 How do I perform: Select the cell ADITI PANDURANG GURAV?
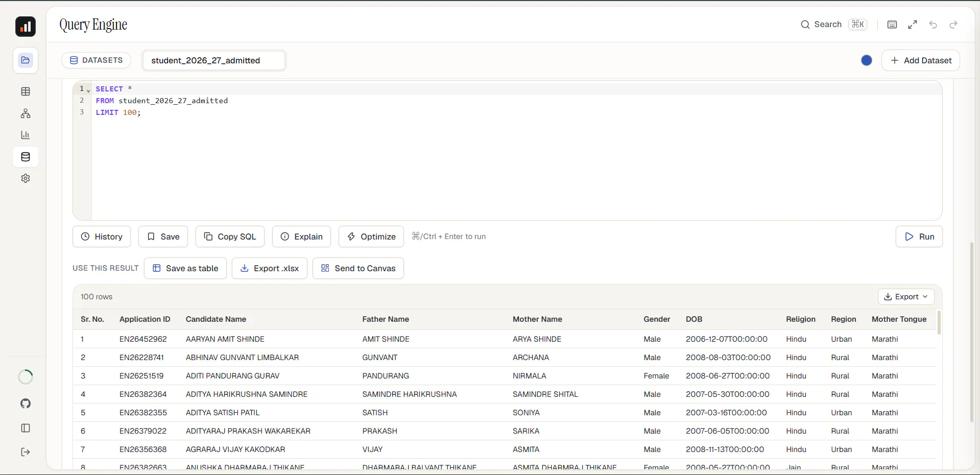pos(233,376)
